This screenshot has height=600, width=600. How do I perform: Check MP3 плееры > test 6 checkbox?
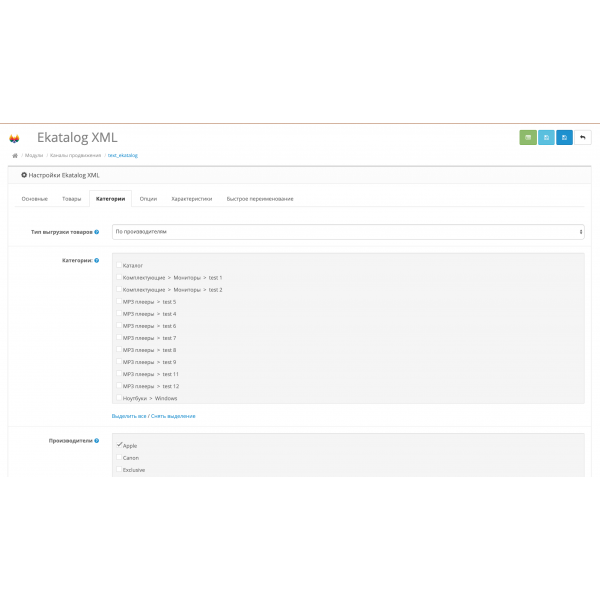(x=119, y=325)
